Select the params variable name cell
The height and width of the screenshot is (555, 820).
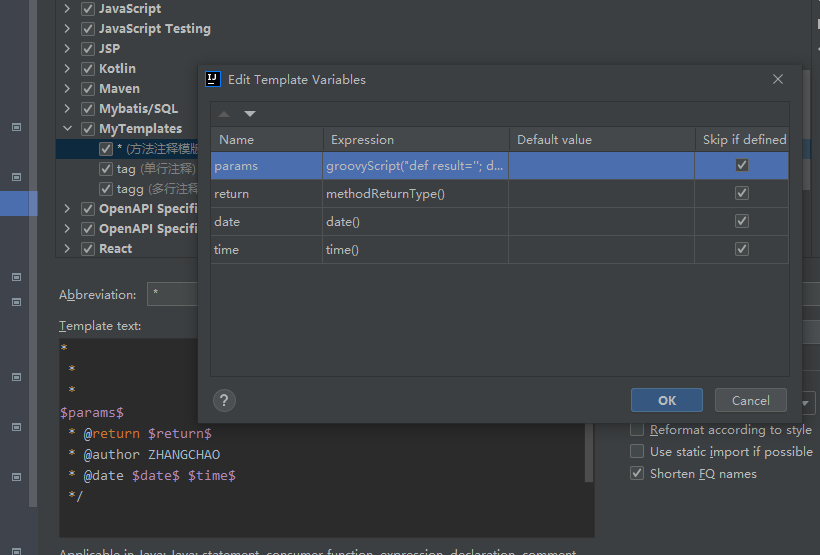click(267, 166)
